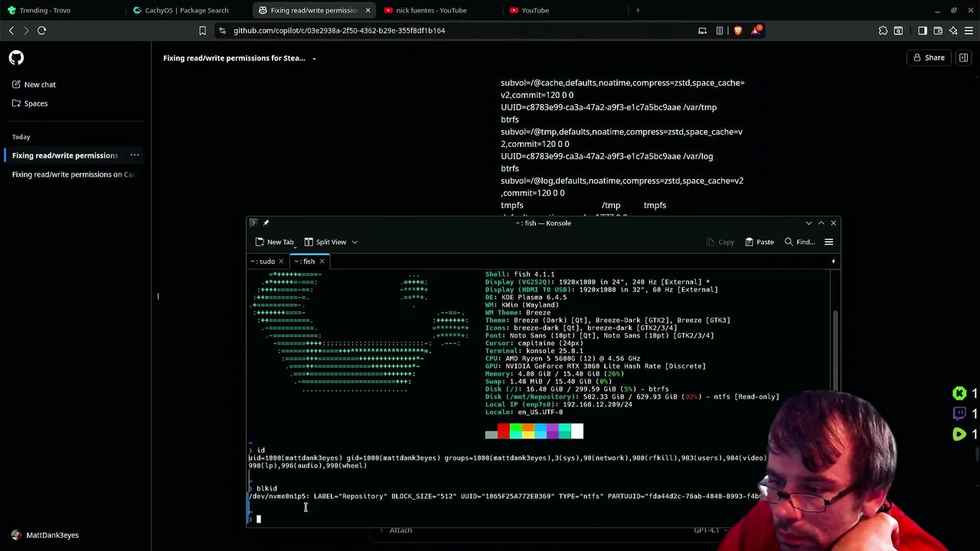Click install app icon in address bar

tap(702, 31)
